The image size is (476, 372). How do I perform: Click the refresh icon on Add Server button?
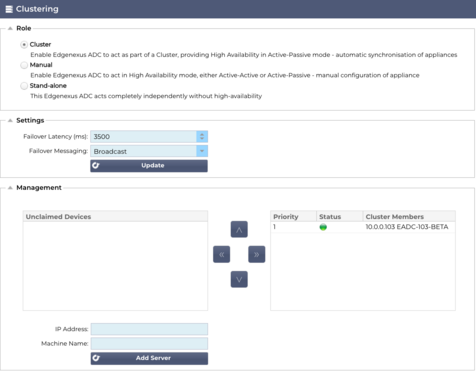coord(96,358)
